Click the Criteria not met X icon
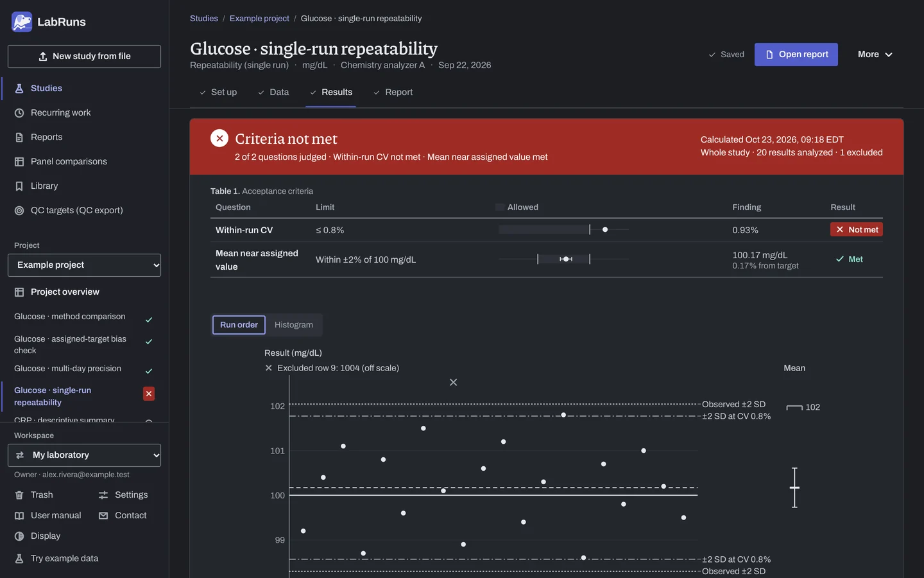The image size is (924, 578). pos(219,138)
